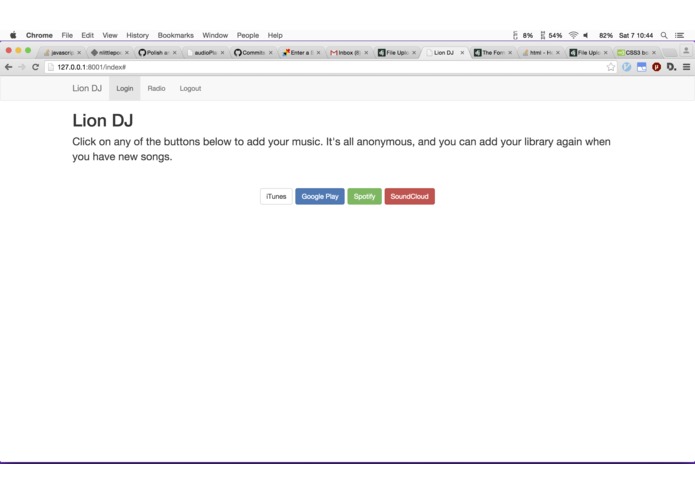Click the blue window-shaped extension icon

pos(641,67)
